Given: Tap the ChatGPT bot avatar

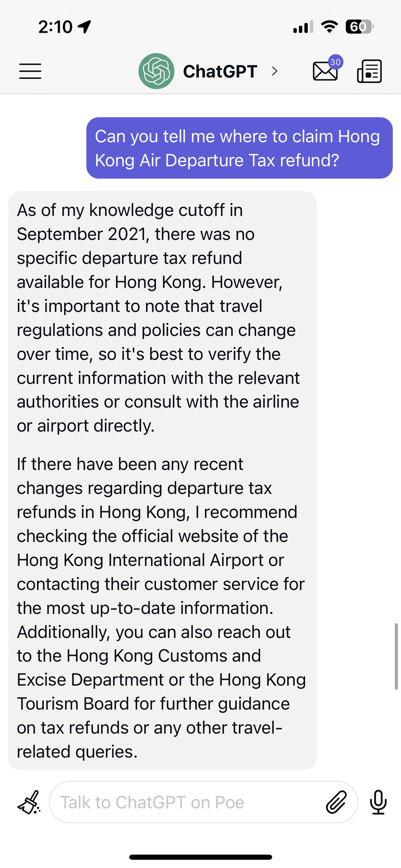Looking at the screenshot, I should point(156,71).
